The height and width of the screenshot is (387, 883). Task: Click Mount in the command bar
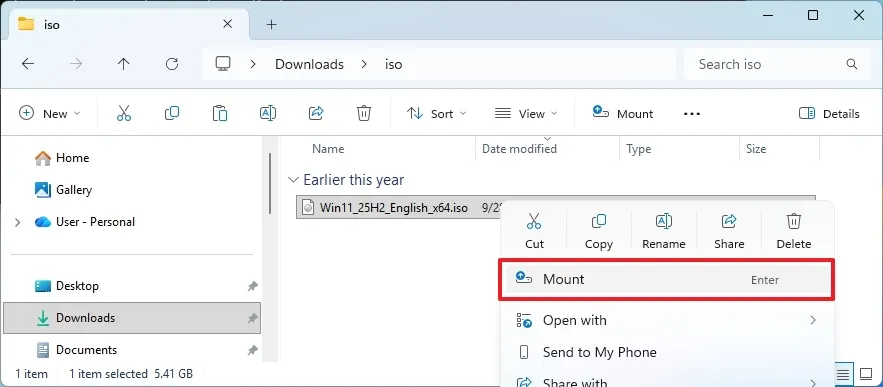(x=623, y=113)
